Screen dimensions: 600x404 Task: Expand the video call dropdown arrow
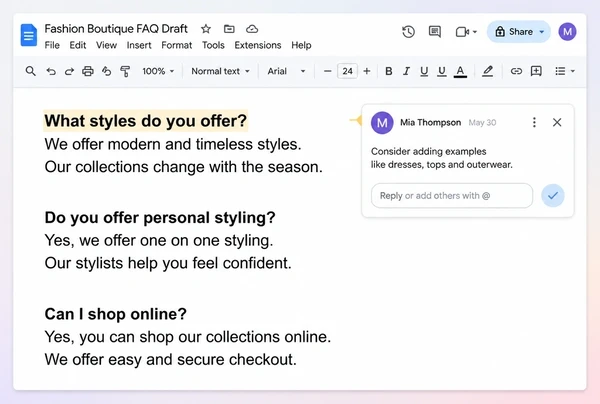click(x=474, y=32)
